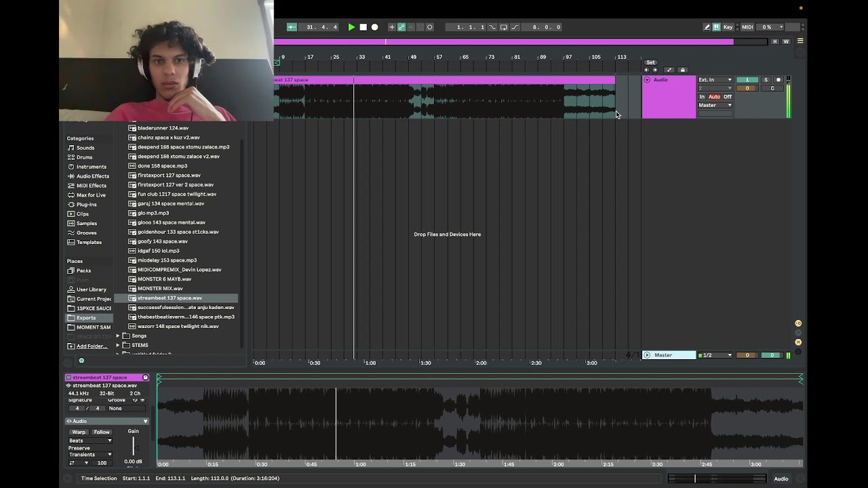Click the clip color swatch beside streambeat title
868x488 pixels.
[68, 378]
